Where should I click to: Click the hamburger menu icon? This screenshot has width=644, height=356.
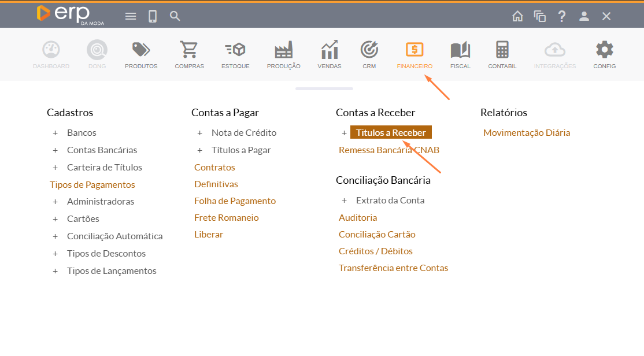[131, 16]
